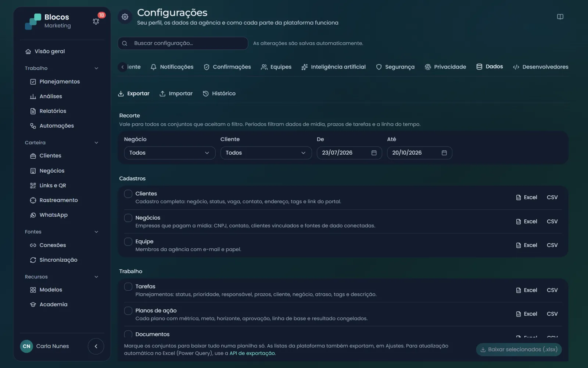Viewport: 588px width, 368px height.
Task: Click the Blocos Marketing logo
Action: [x=48, y=21]
